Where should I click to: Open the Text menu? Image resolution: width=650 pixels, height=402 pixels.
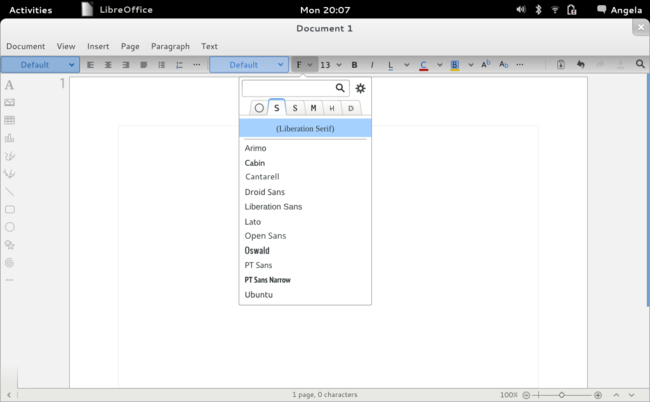(209, 46)
